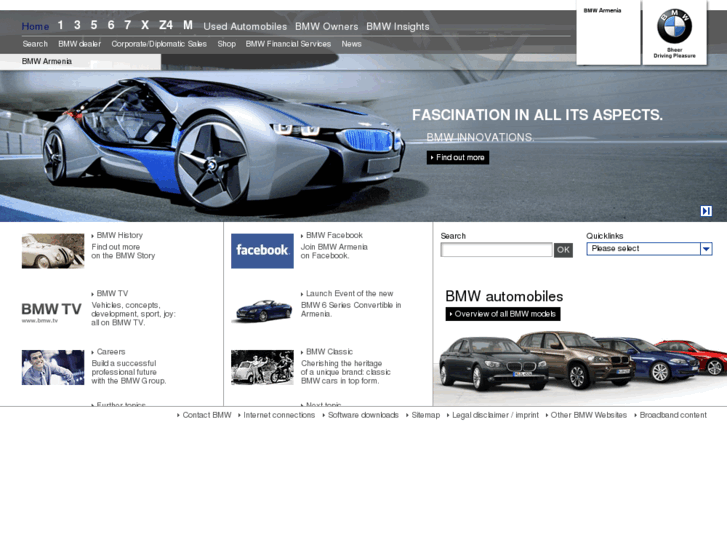Open the X models menu
The height and width of the screenshot is (545, 727).
coord(145,25)
